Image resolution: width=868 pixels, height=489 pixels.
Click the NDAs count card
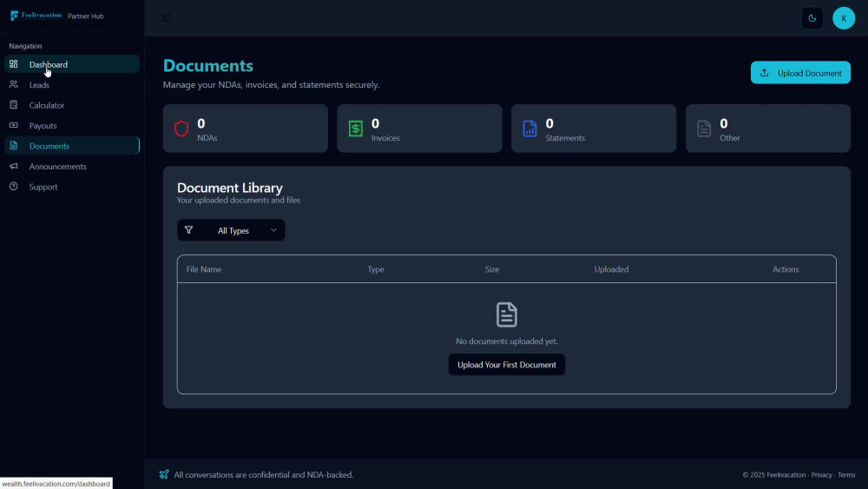[246, 129]
